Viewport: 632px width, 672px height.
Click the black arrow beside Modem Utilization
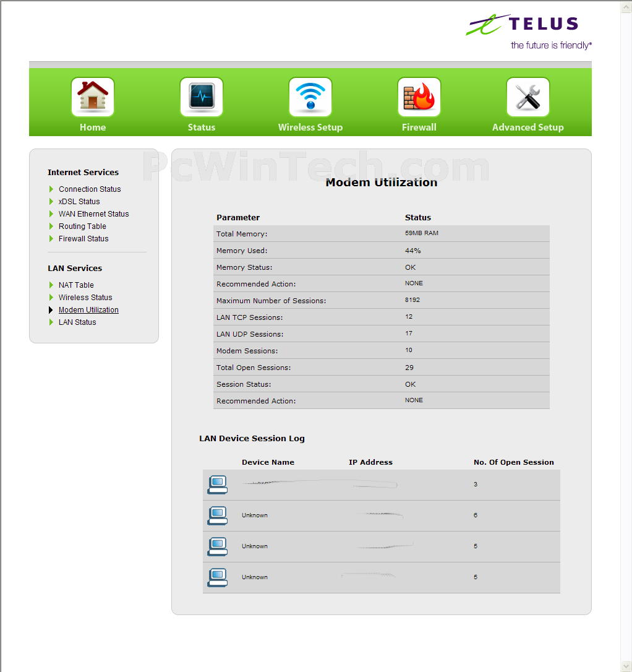coord(51,310)
